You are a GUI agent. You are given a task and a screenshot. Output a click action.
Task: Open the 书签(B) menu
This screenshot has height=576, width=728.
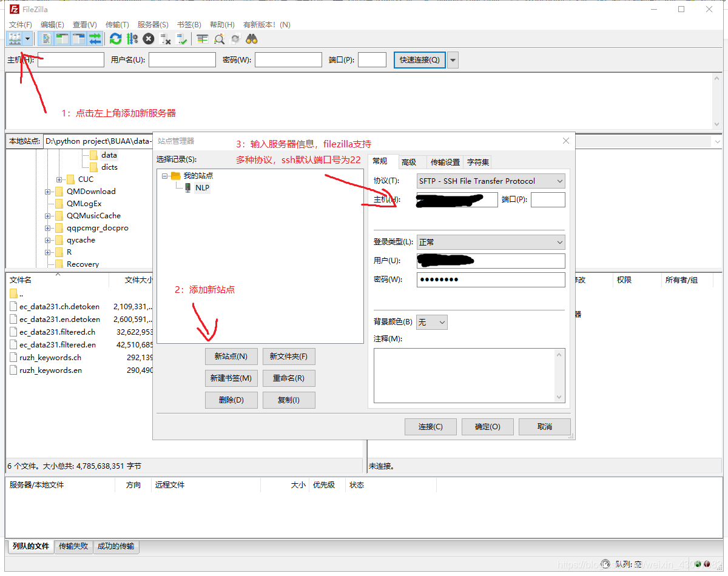[189, 24]
